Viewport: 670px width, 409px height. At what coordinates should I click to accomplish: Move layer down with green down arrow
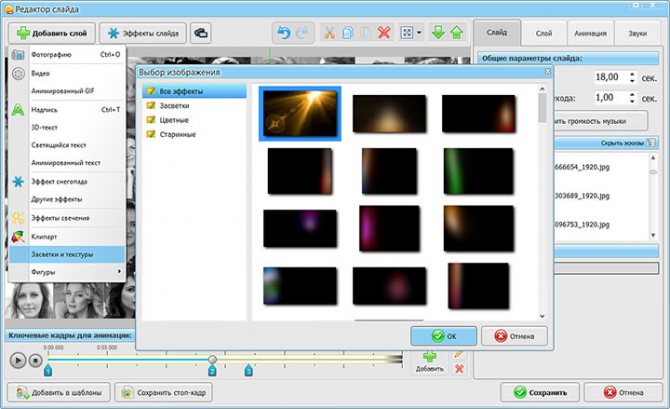[x=438, y=33]
